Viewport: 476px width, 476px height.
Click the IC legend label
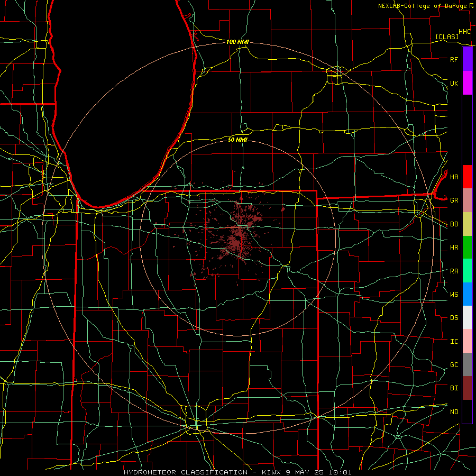[454, 342]
